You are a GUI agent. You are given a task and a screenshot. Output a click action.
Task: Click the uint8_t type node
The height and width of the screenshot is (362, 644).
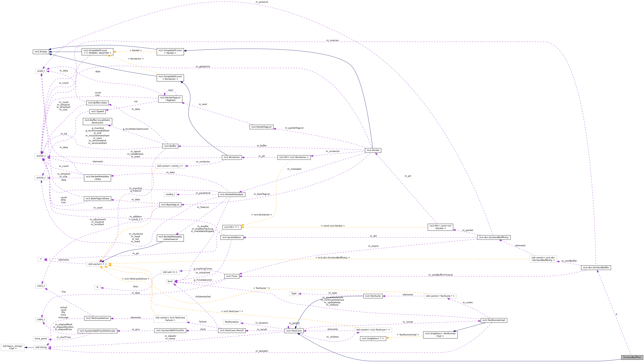41,71
